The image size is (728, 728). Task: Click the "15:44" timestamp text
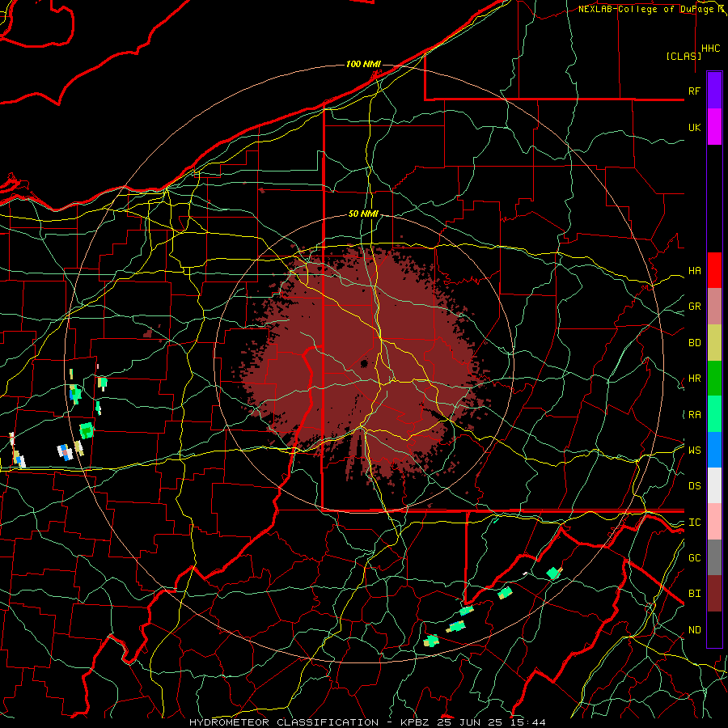tap(527, 722)
